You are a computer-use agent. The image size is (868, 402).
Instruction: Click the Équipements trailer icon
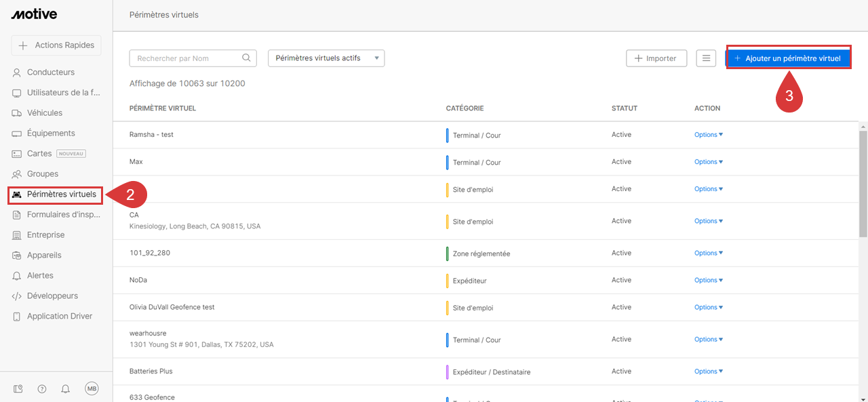click(x=17, y=134)
